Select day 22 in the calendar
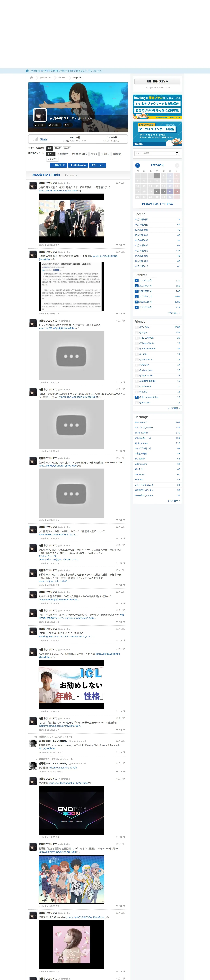This screenshot has height=980, width=210. pyautogui.click(x=157, y=191)
